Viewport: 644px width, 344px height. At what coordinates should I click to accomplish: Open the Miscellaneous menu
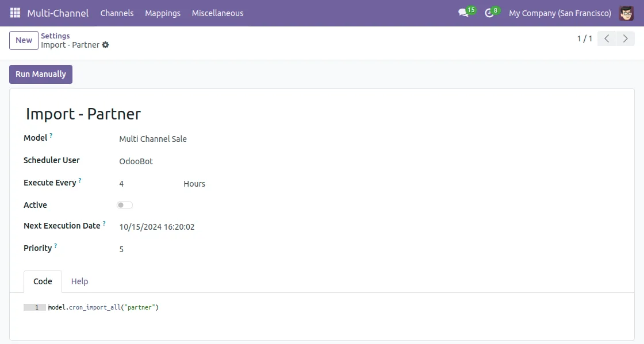218,13
